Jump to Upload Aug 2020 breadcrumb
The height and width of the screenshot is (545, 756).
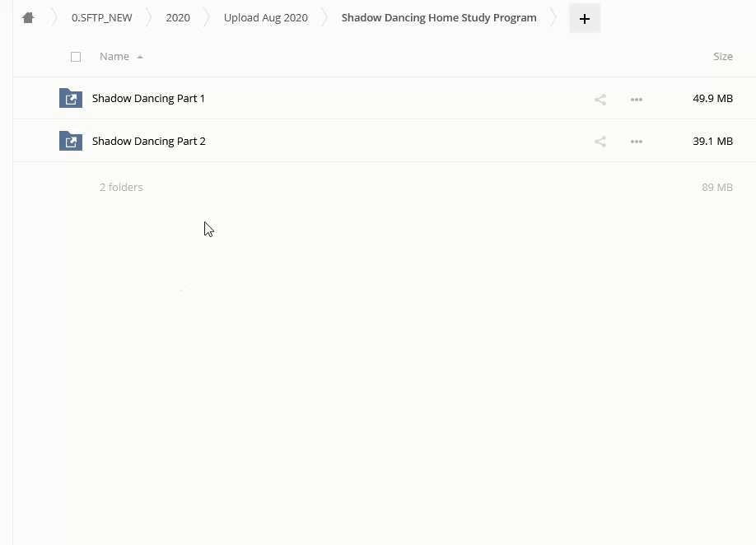coord(265,17)
